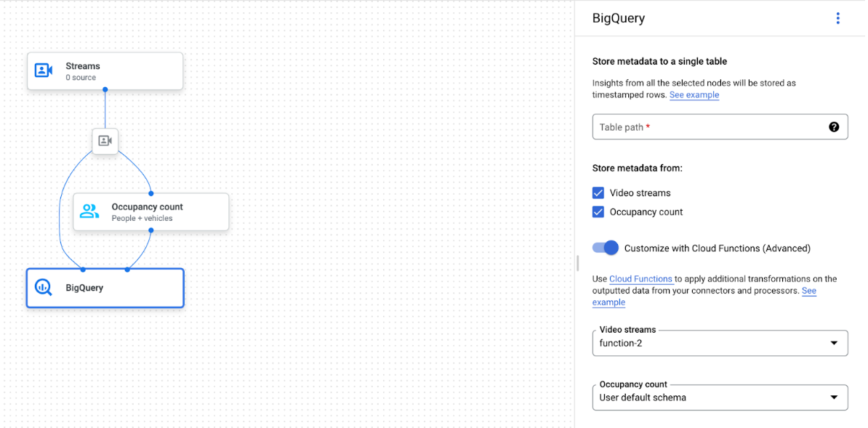
Task: Expand the function-2 selection dropdown arrow
Action: [834, 342]
